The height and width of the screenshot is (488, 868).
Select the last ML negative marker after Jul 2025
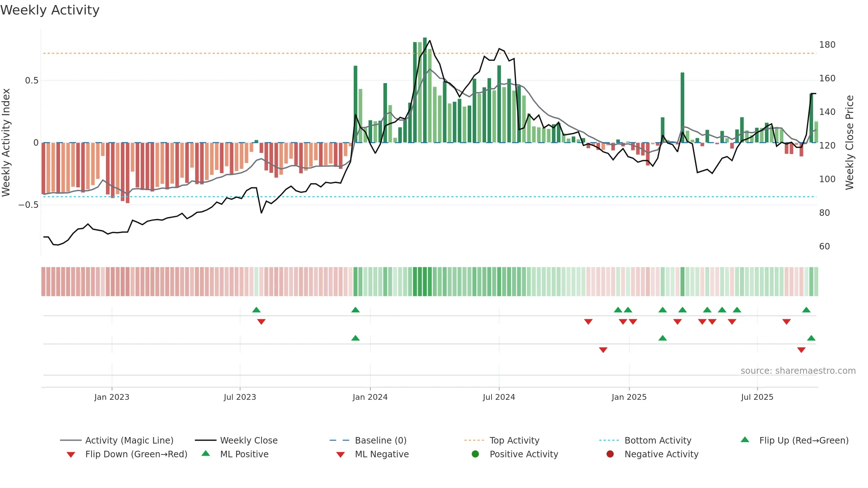(801, 350)
